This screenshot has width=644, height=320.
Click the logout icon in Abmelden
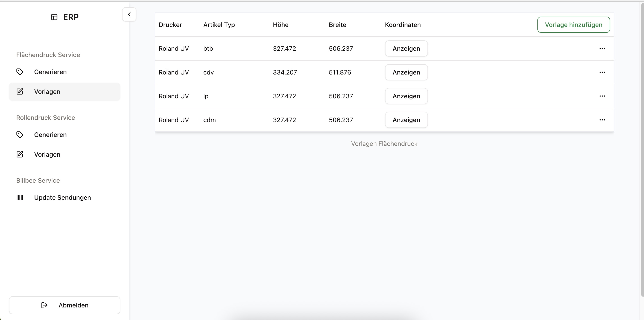(44, 305)
